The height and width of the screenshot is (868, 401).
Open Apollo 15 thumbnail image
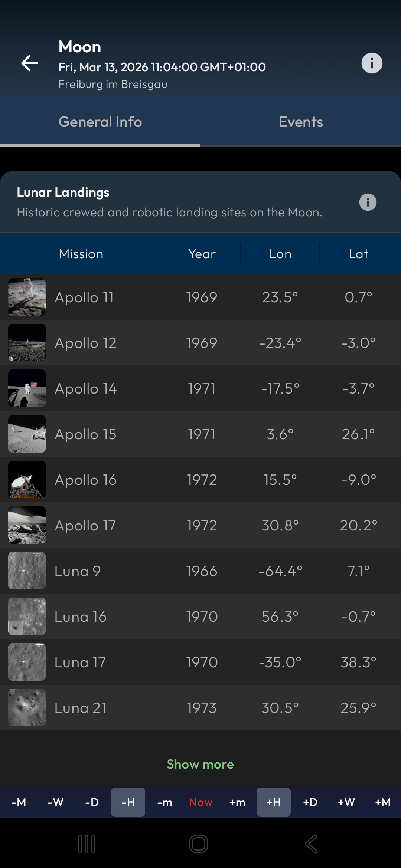point(27,434)
